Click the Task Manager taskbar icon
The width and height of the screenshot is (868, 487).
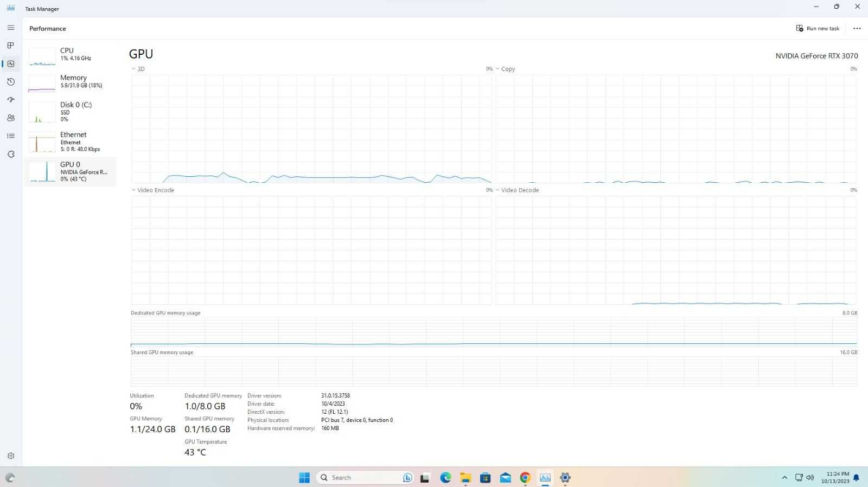pyautogui.click(x=545, y=477)
